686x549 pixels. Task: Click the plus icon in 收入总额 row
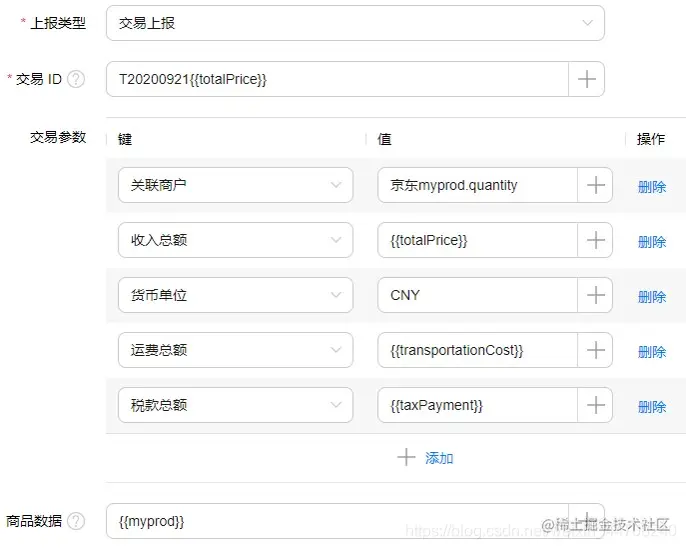[595, 240]
